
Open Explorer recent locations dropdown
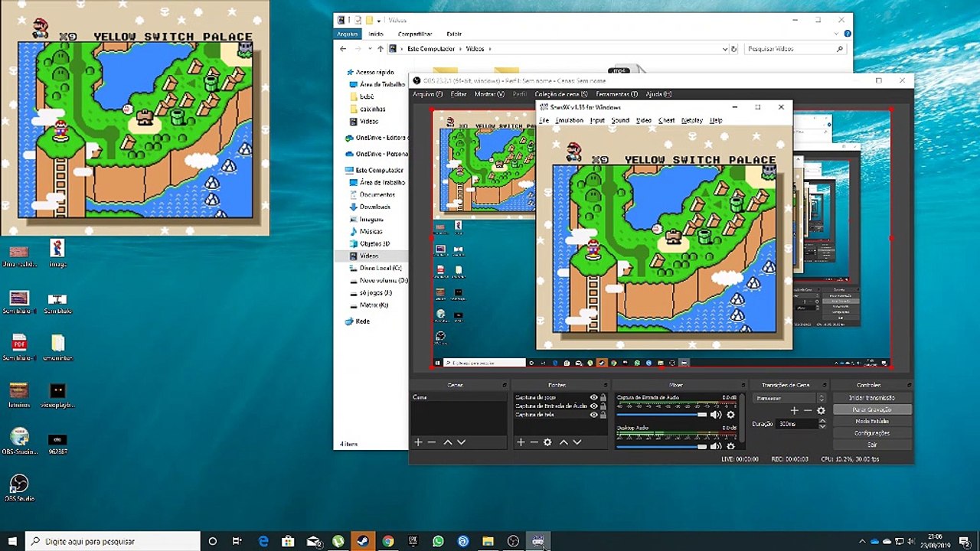coord(370,48)
